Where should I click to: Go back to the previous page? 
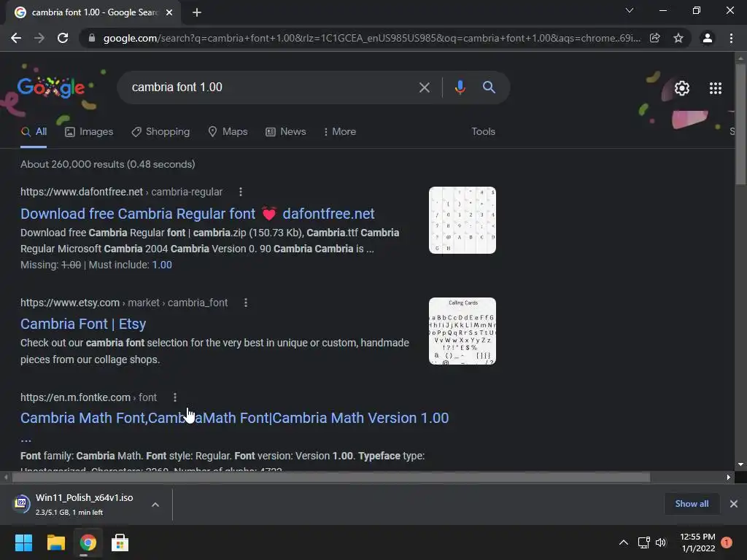coord(16,38)
